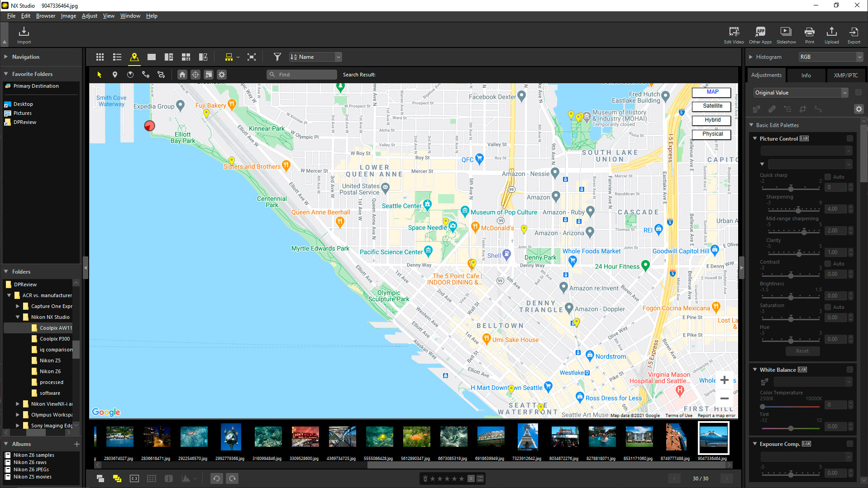Image resolution: width=868 pixels, height=488 pixels.
Task: Toggle checkbox beside Original Value dropdown
Action: pyautogui.click(x=858, y=92)
